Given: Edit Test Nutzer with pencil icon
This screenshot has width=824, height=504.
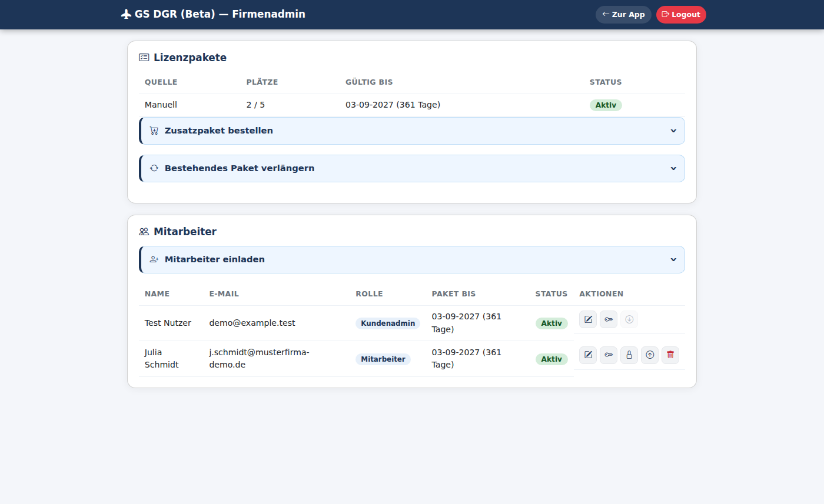Looking at the screenshot, I should point(588,319).
